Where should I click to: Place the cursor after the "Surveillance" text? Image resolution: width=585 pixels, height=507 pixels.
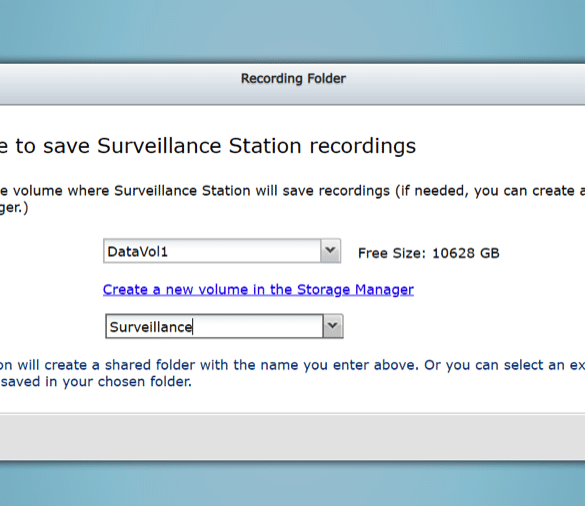[193, 327]
